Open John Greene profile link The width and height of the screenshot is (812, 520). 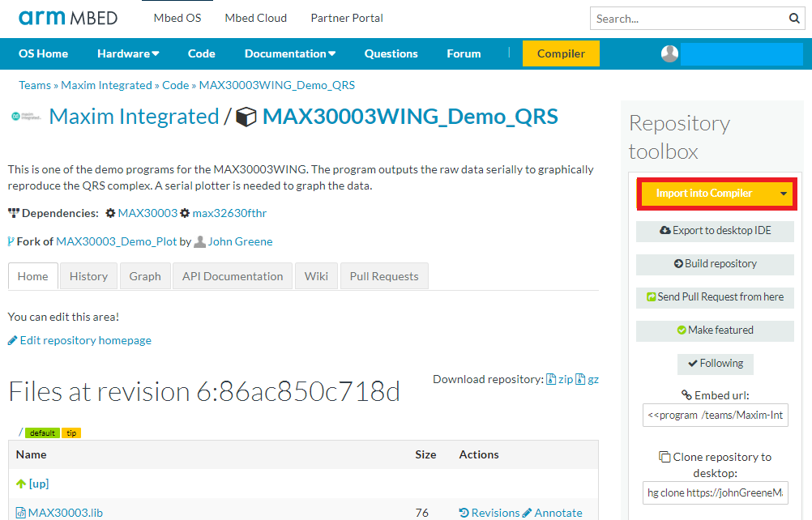[x=241, y=241]
